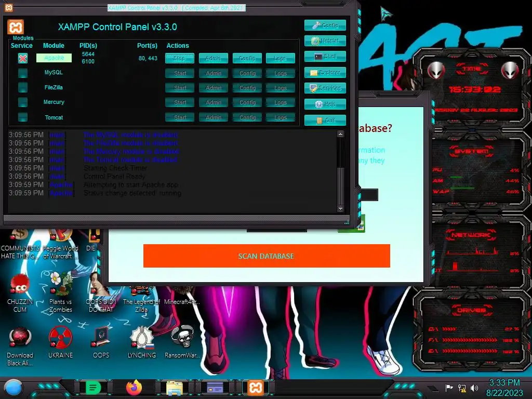Viewport: 532px width, 399px height.
Task: Open the purple window app on taskbar
Action: click(215, 388)
